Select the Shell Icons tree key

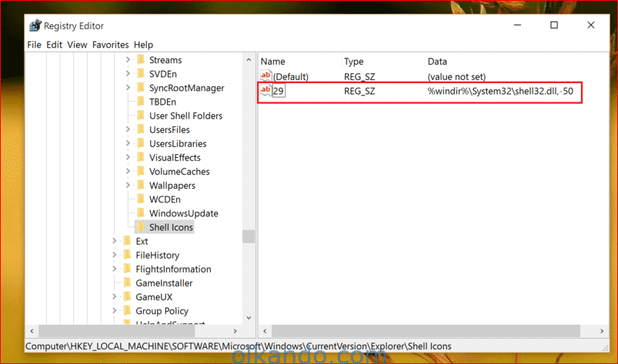point(171,227)
